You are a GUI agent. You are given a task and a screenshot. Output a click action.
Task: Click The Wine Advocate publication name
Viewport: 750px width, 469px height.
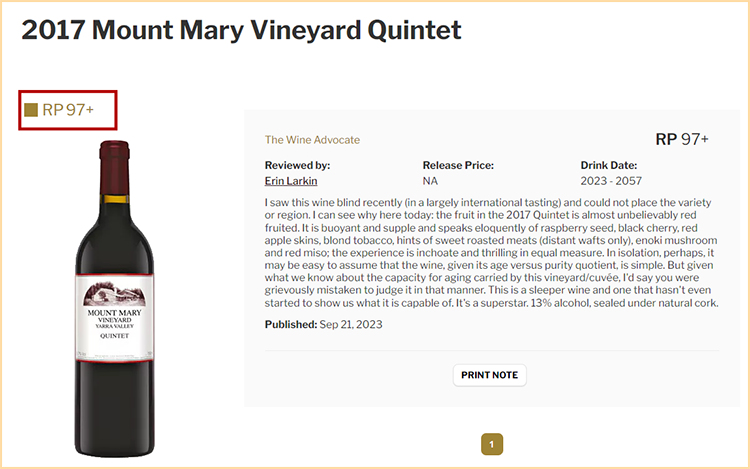coord(312,140)
